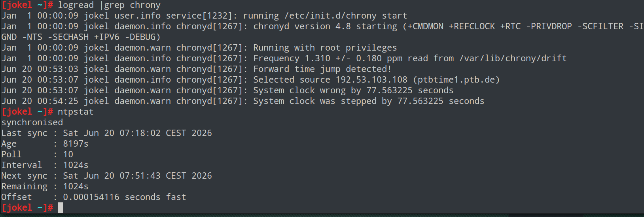The height and width of the screenshot is (217, 644).
Task: Click the Poll value 10
Action: [68, 155]
